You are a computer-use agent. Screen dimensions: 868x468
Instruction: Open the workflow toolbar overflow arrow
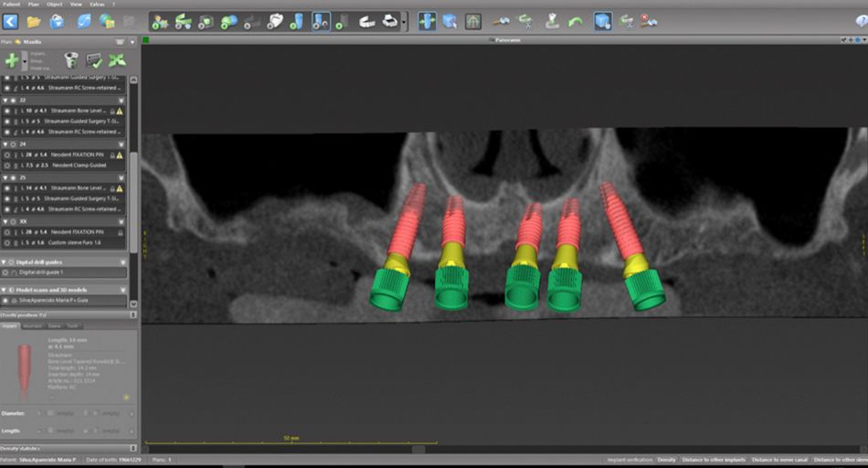click(404, 23)
